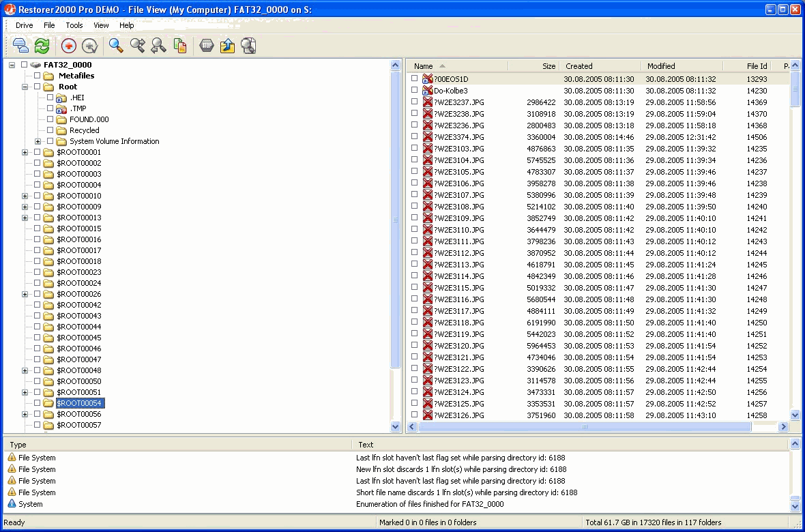Screen dimensions: 805x532
Task: Open the Drive menu
Action: coord(24,25)
